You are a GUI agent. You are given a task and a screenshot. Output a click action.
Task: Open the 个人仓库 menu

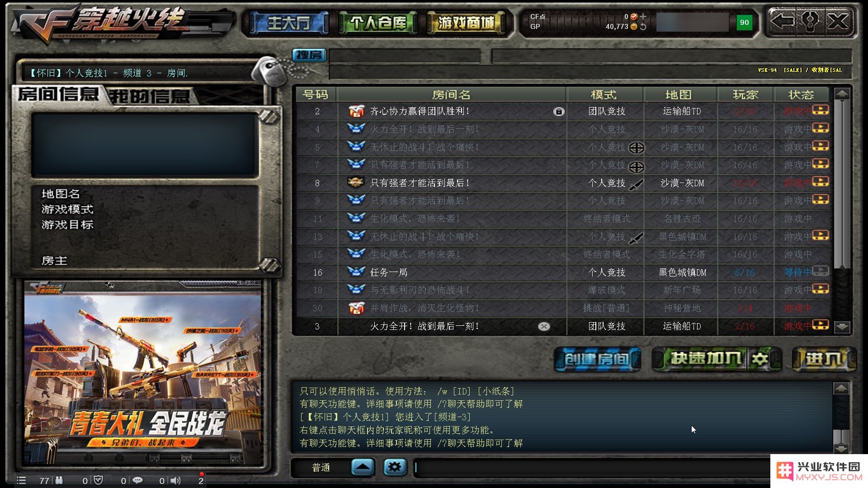(377, 23)
